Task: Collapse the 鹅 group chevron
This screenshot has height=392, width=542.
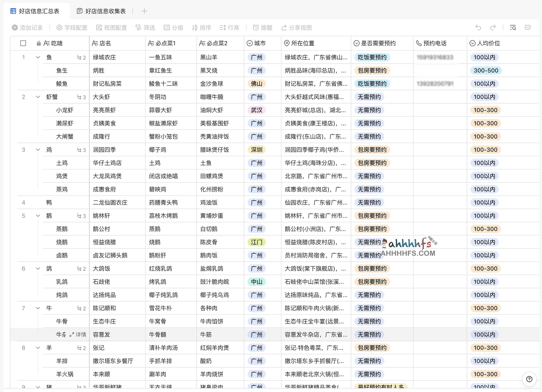Action: 38,216
